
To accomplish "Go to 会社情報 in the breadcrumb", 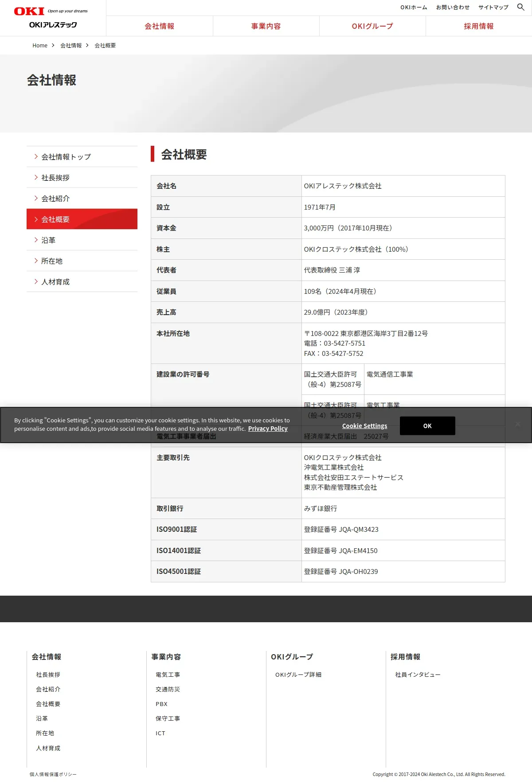I will click(x=71, y=46).
